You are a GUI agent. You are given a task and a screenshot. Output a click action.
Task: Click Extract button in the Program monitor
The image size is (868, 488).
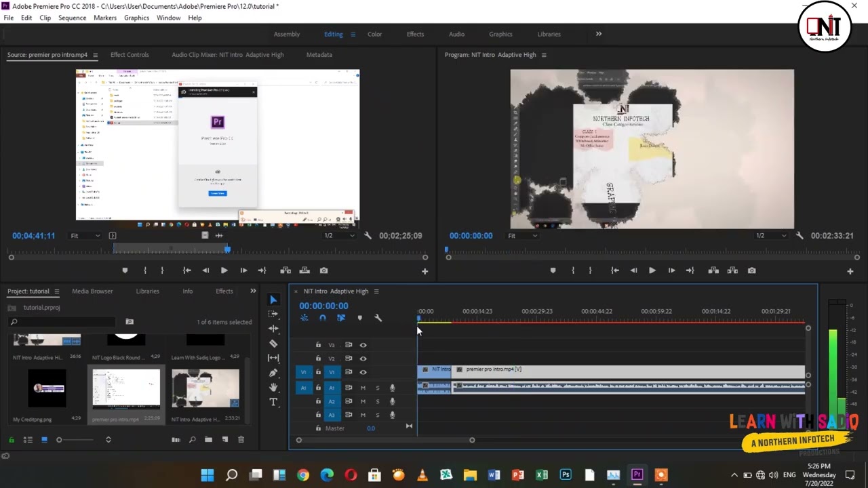(x=732, y=270)
